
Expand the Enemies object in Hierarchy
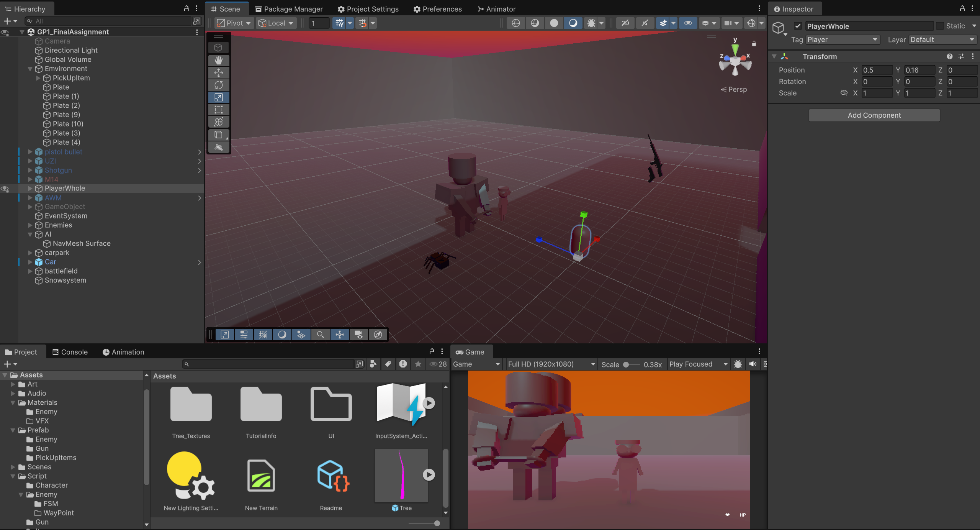pyautogui.click(x=30, y=225)
